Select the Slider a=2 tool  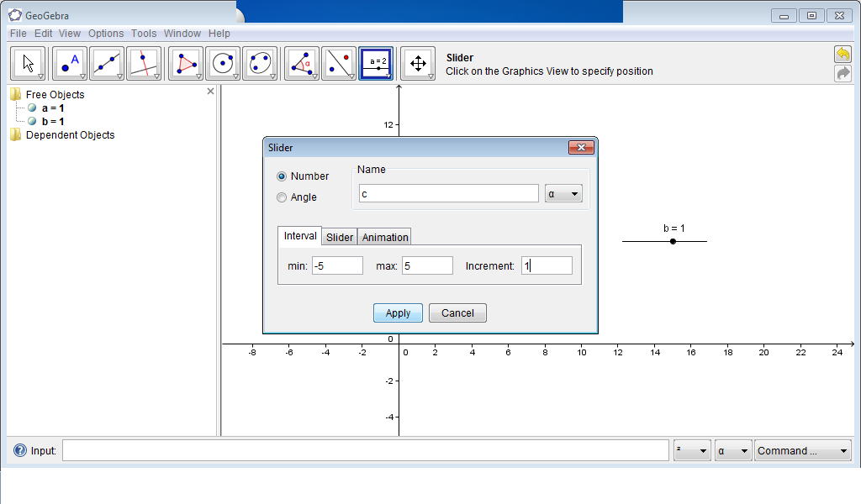[376, 64]
